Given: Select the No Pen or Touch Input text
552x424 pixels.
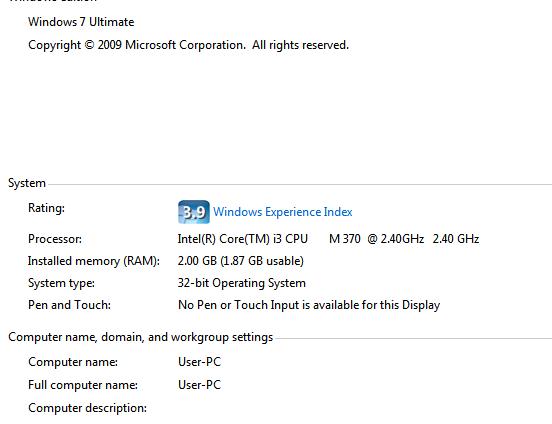Looking at the screenshot, I should (x=309, y=305).
